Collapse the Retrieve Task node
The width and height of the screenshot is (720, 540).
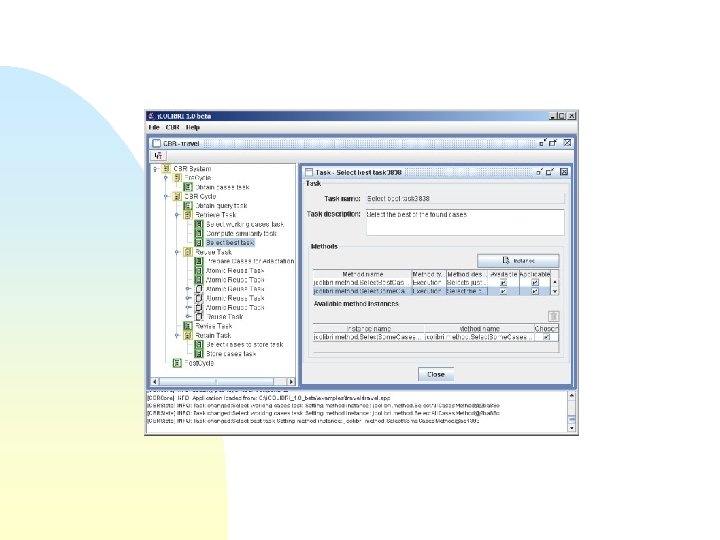[177, 214]
